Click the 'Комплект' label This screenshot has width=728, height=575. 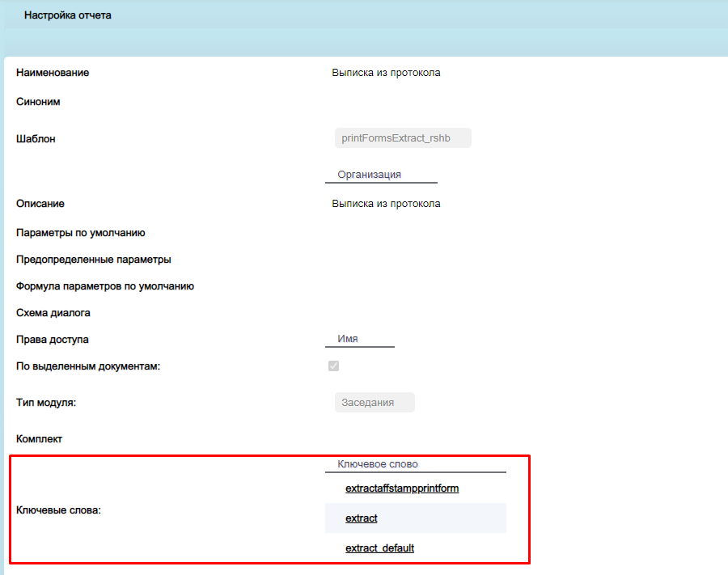tap(39, 439)
